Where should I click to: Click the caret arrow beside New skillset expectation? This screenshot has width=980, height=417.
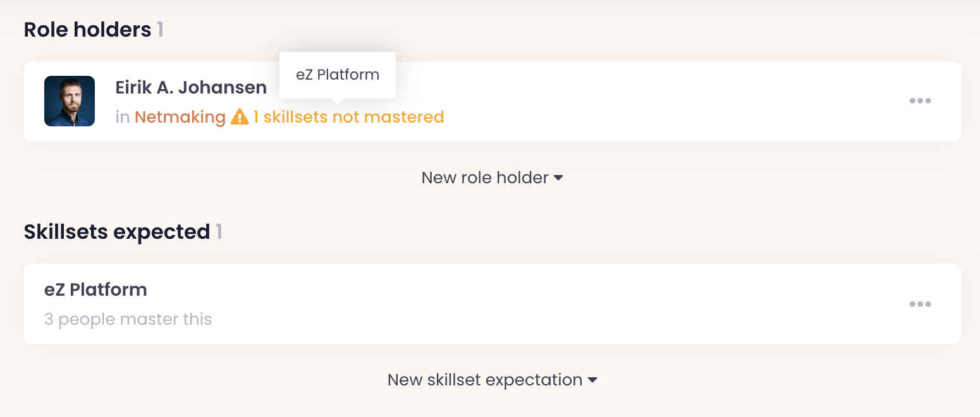click(x=592, y=380)
